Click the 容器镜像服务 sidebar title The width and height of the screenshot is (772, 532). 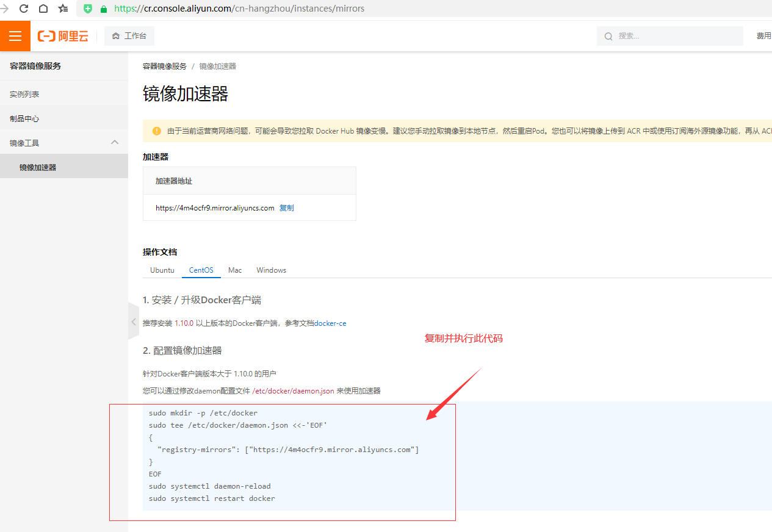(x=35, y=66)
